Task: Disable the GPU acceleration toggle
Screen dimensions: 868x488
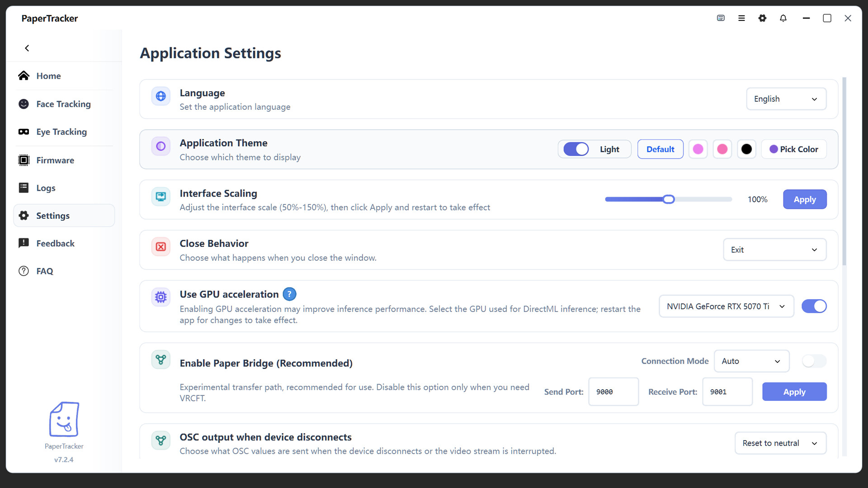Action: 814,306
